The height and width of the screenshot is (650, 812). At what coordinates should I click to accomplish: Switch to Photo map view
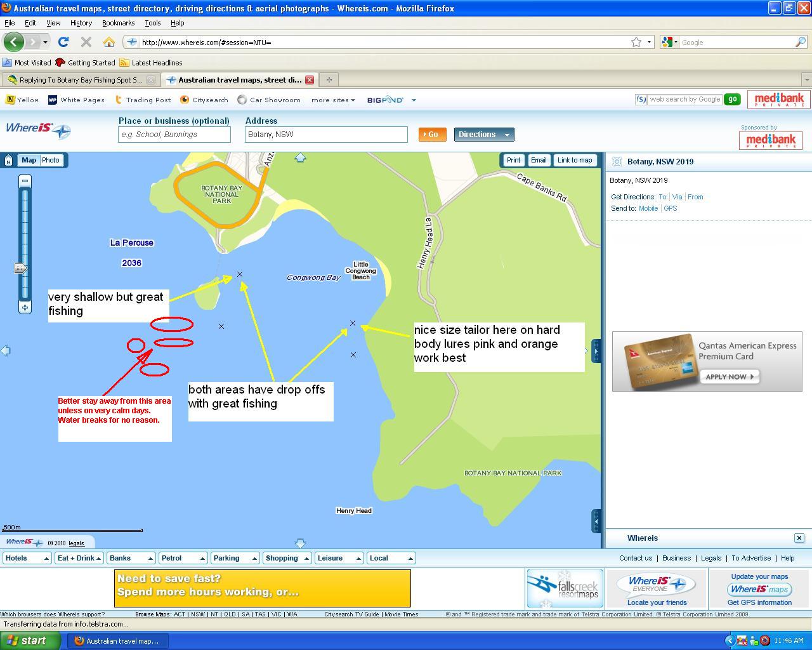tap(50, 160)
